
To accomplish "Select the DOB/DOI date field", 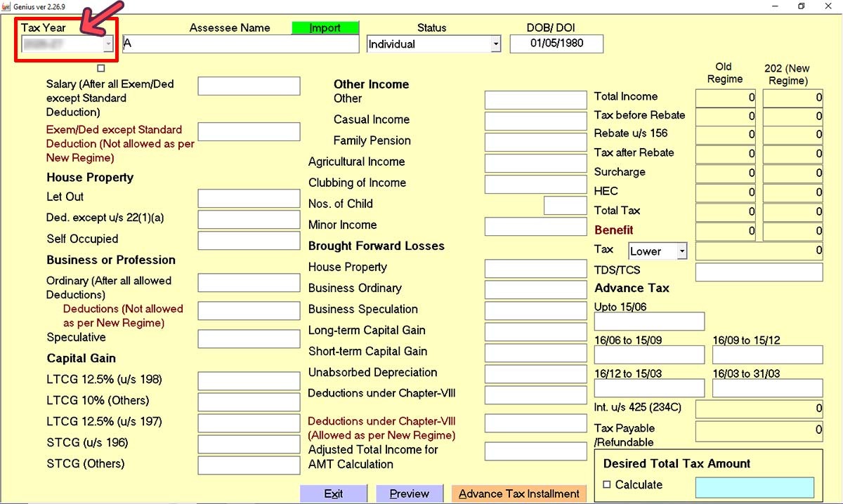I will (x=556, y=44).
